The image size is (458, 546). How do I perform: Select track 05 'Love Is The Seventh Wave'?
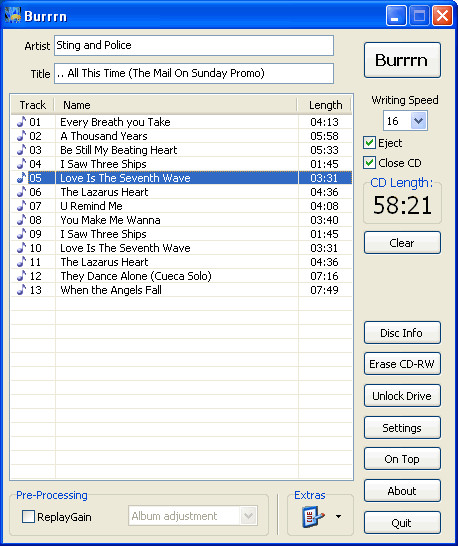point(181,178)
